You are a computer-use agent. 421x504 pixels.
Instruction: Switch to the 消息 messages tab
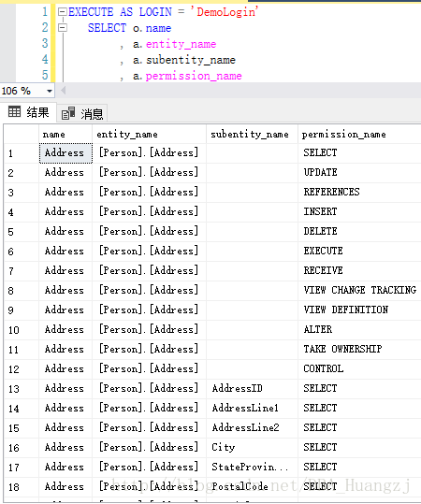point(82,113)
